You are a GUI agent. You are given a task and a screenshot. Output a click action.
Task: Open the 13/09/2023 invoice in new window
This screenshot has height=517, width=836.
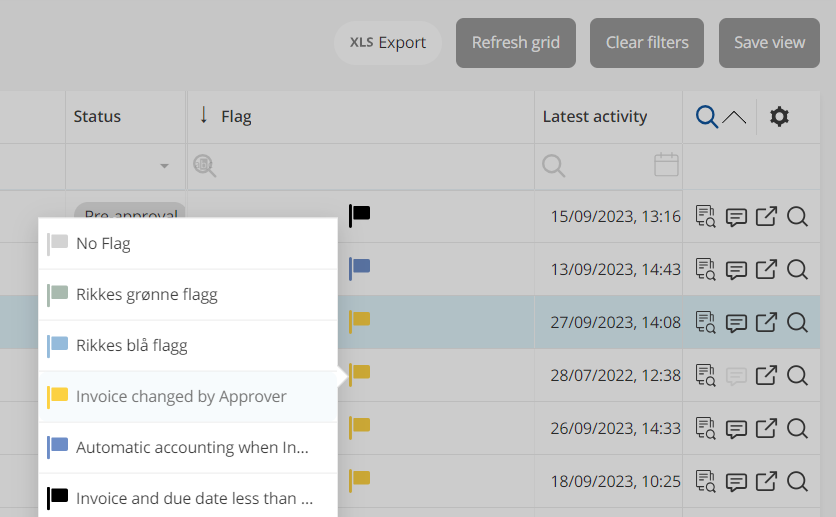click(x=766, y=268)
